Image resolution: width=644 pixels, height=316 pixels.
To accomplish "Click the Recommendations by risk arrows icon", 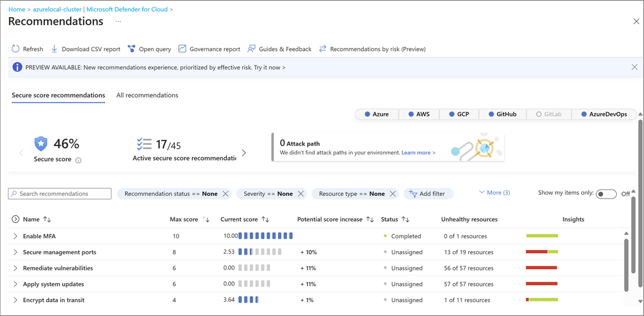I will pyautogui.click(x=323, y=49).
